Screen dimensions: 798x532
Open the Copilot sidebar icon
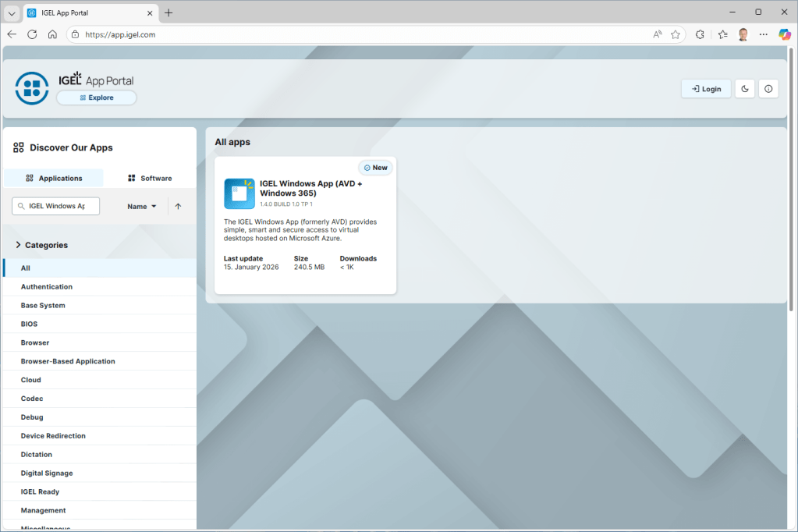coord(785,34)
